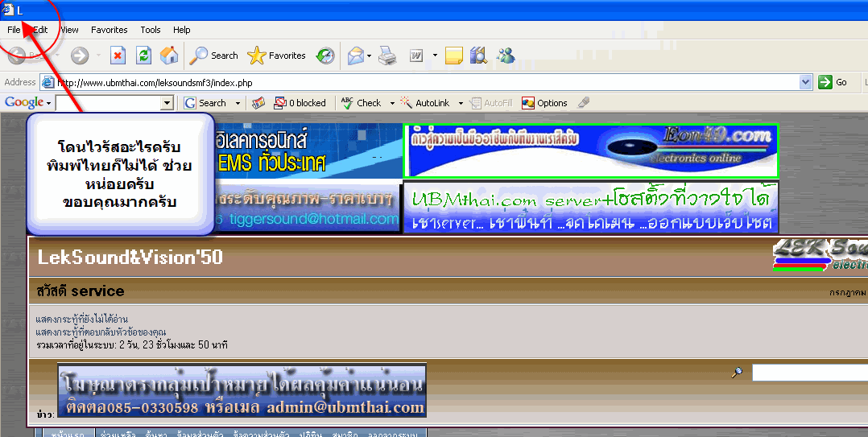Click the yellow Discuss note icon
This screenshot has width=868, height=437.
pos(454,56)
